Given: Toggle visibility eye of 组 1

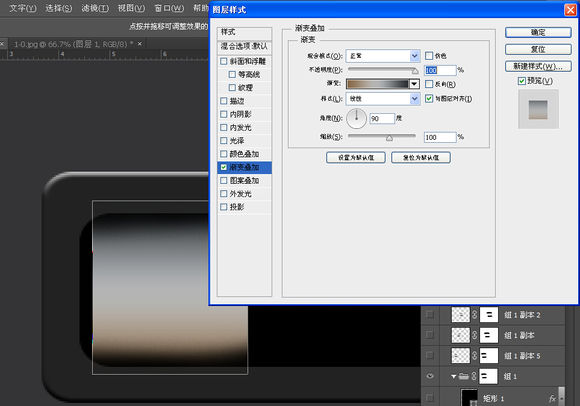Looking at the screenshot, I should click(430, 376).
